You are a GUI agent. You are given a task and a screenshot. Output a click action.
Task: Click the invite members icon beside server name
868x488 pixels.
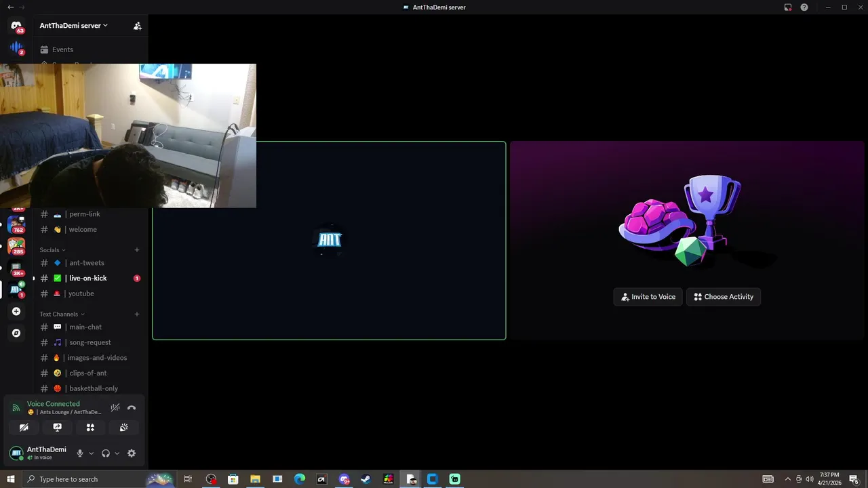click(138, 26)
